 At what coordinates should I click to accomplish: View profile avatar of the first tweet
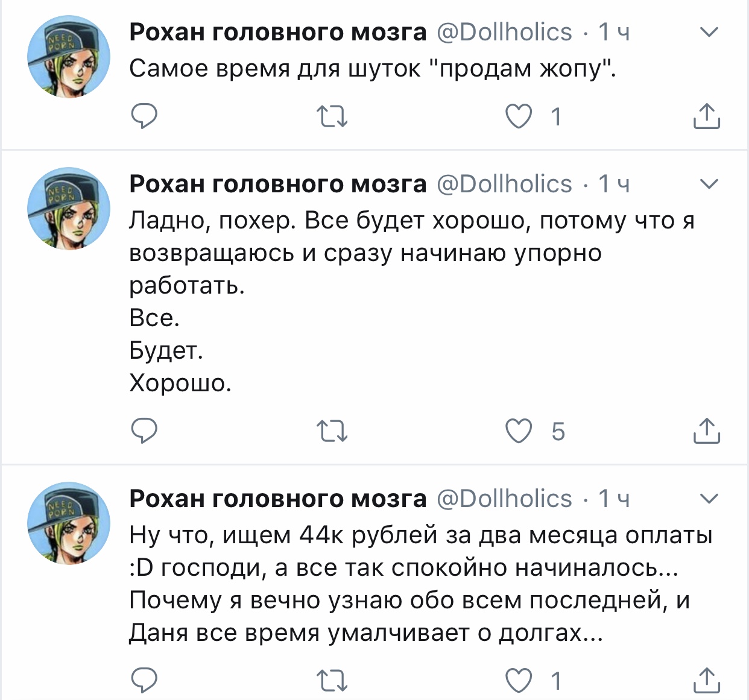(69, 57)
